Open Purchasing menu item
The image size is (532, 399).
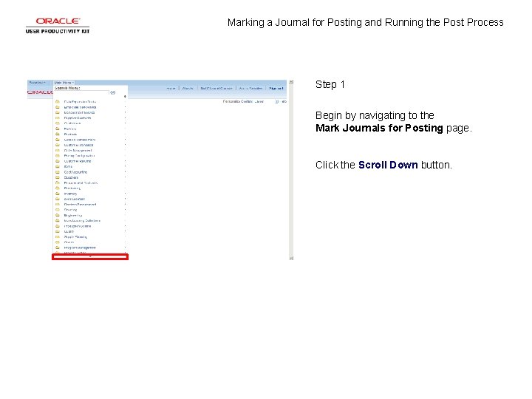click(72, 188)
